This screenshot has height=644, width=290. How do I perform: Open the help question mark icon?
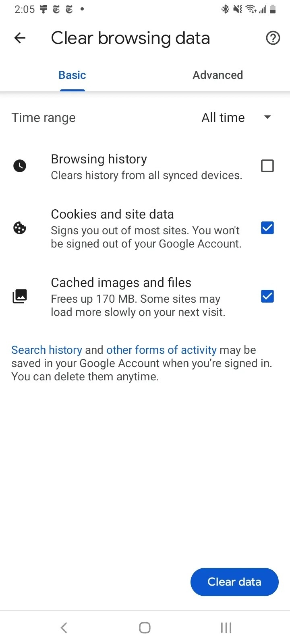(x=273, y=38)
